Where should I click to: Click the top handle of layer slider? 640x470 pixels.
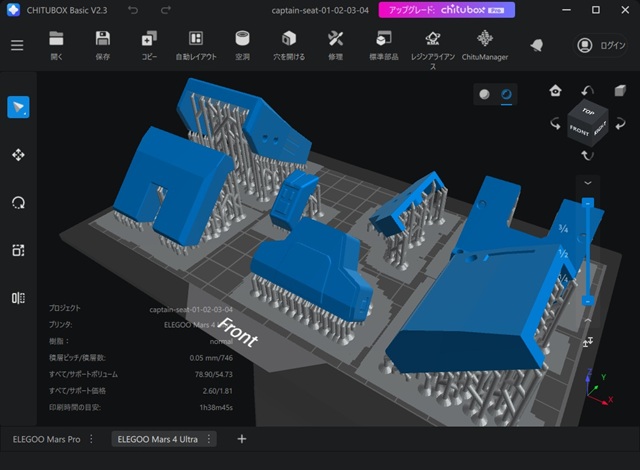[x=588, y=202]
